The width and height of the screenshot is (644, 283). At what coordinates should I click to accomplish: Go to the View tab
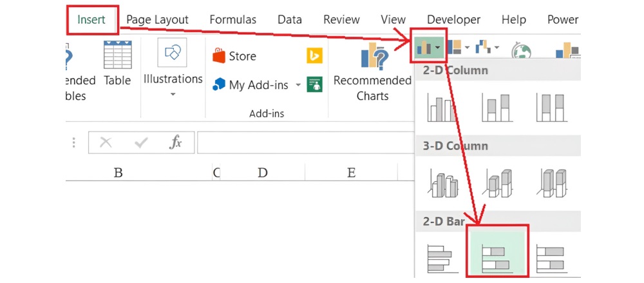393,20
